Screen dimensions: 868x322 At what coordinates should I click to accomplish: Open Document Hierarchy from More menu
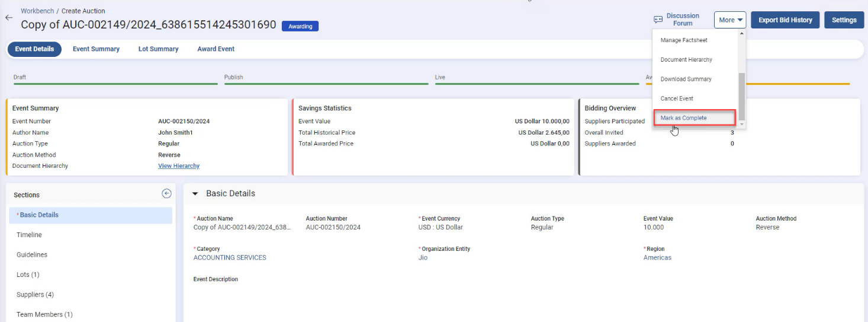(x=686, y=60)
